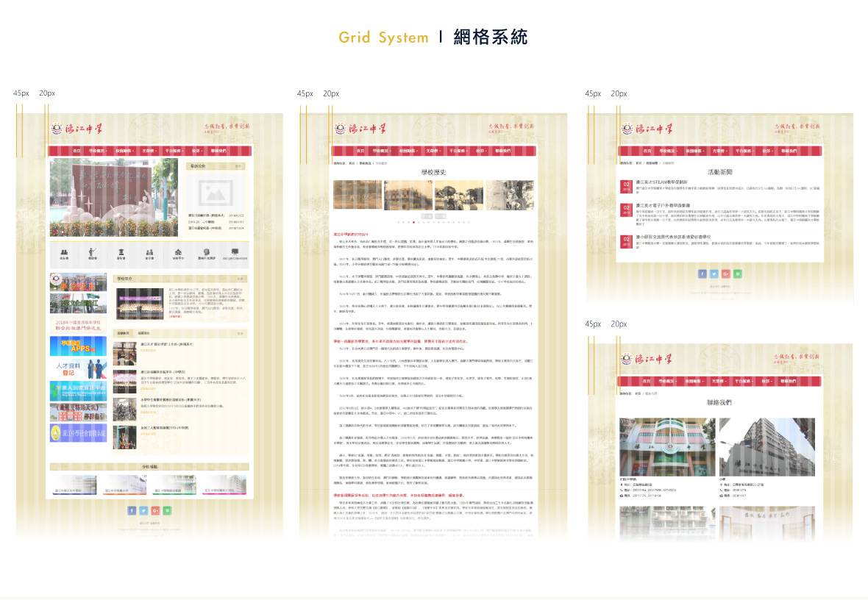Select 首頁 in the homepage mockup nav bar
Image resolution: width=868 pixels, height=600 pixels.
[x=77, y=151]
